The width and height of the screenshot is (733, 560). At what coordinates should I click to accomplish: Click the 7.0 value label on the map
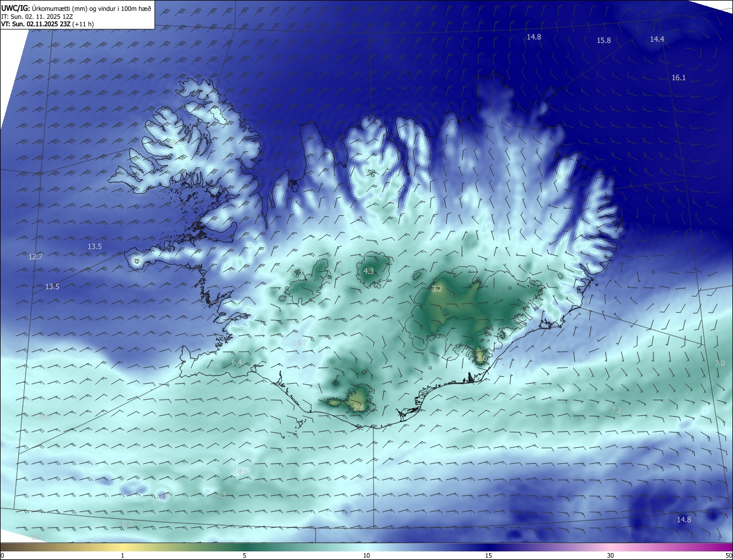tap(720, 364)
